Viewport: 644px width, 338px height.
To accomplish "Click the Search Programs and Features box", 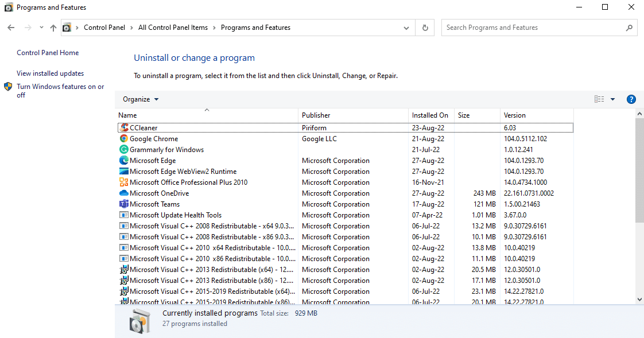I will (540, 28).
